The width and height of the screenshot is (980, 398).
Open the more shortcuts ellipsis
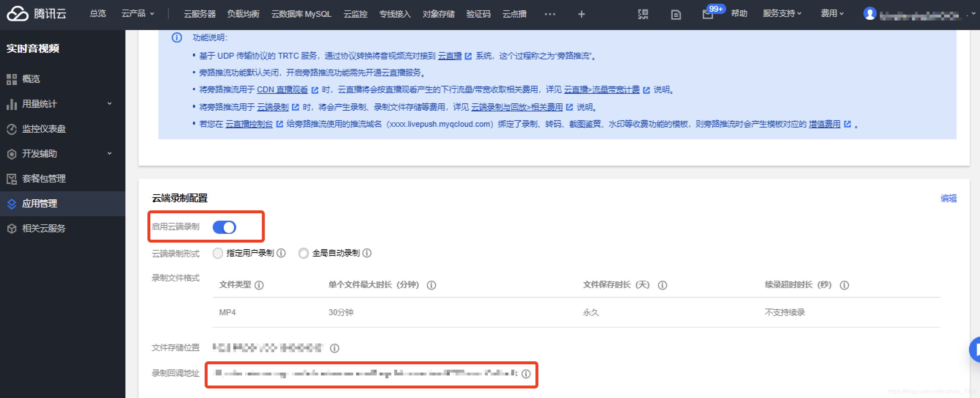pos(550,14)
